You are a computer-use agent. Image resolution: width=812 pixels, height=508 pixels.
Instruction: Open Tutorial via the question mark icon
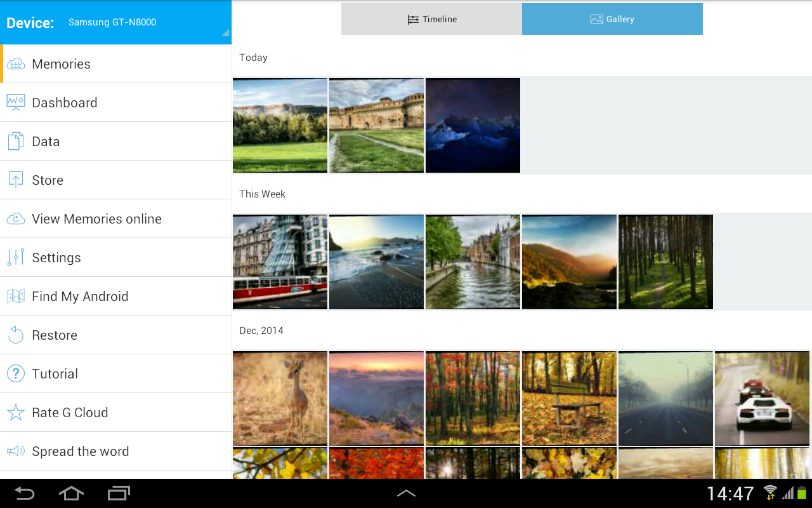point(15,373)
